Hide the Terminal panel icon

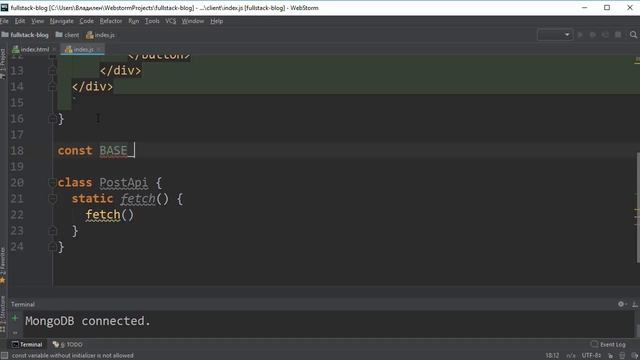[x=635, y=304]
